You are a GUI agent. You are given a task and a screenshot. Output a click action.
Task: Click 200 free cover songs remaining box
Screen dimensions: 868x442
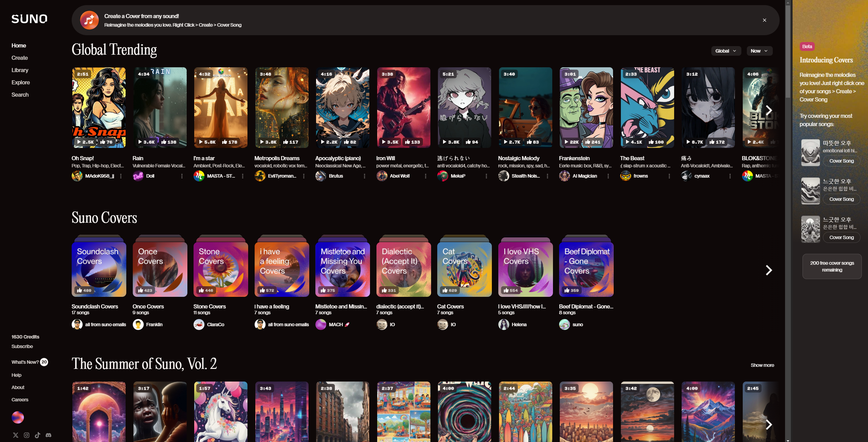832,266
